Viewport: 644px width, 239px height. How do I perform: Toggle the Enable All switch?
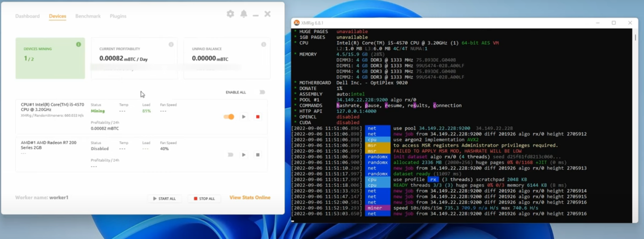(x=262, y=92)
